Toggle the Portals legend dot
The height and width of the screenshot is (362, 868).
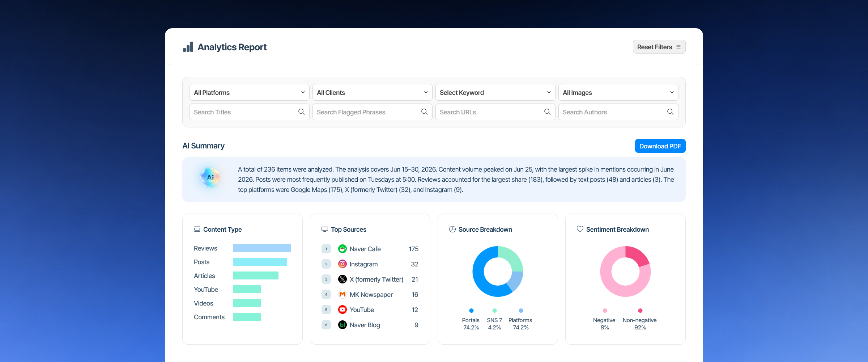(471, 311)
